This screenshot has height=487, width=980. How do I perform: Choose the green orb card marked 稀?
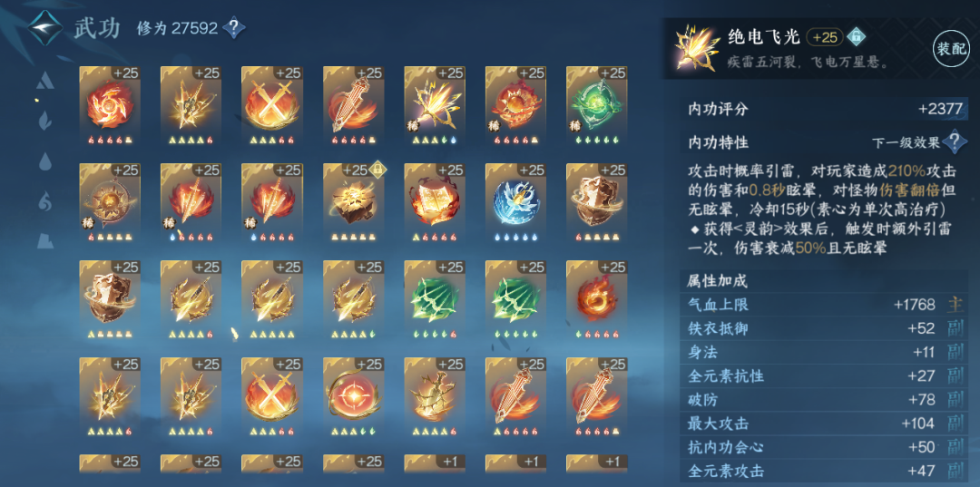(597, 106)
